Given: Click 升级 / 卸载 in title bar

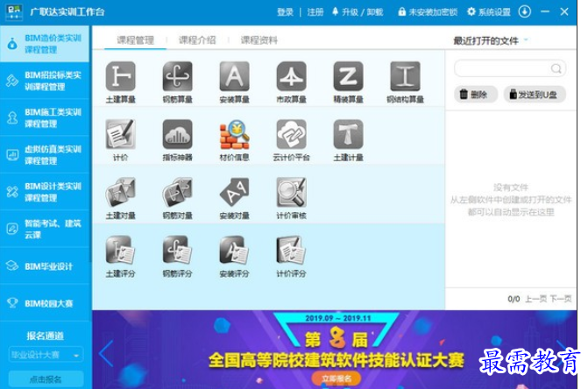Looking at the screenshot, I should (x=358, y=12).
